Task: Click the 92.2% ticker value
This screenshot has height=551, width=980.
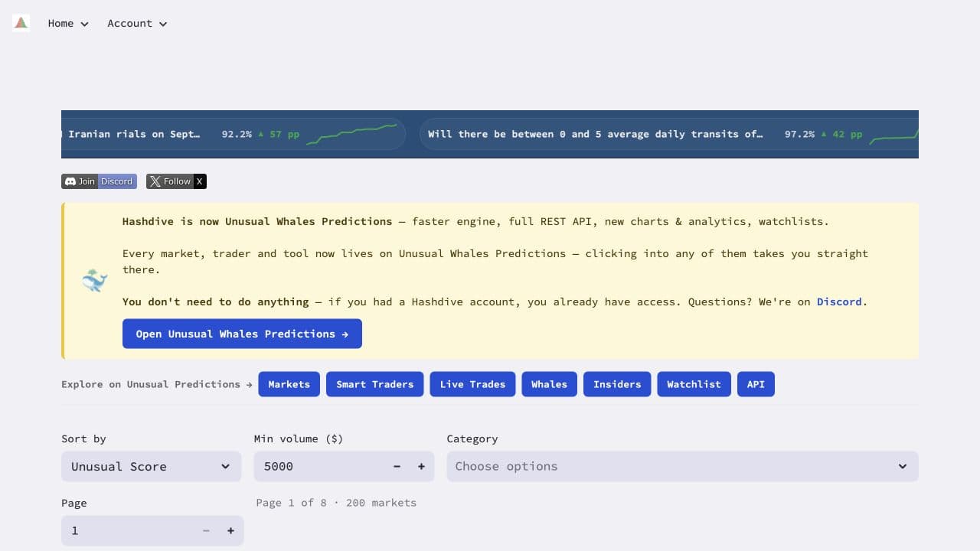Action: tap(237, 134)
